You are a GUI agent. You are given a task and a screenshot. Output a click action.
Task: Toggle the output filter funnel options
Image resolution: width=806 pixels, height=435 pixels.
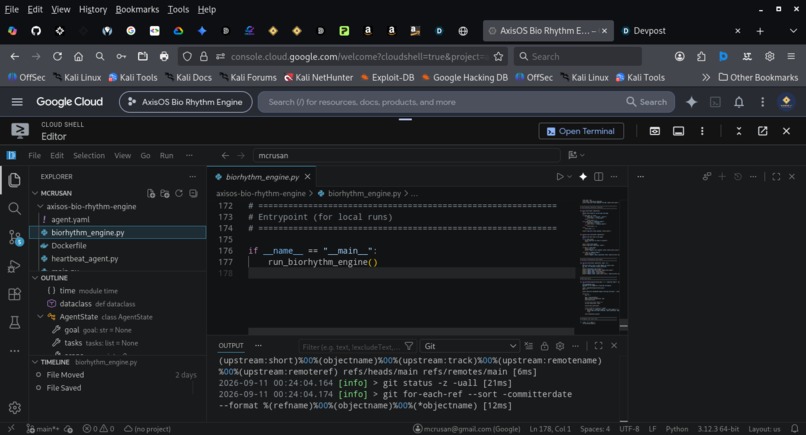409,346
